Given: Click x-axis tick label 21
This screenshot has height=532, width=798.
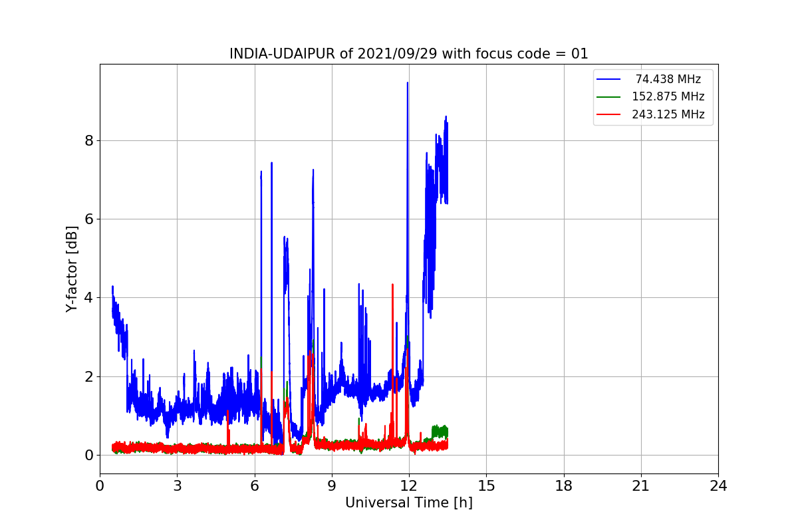Looking at the screenshot, I should (x=641, y=486).
